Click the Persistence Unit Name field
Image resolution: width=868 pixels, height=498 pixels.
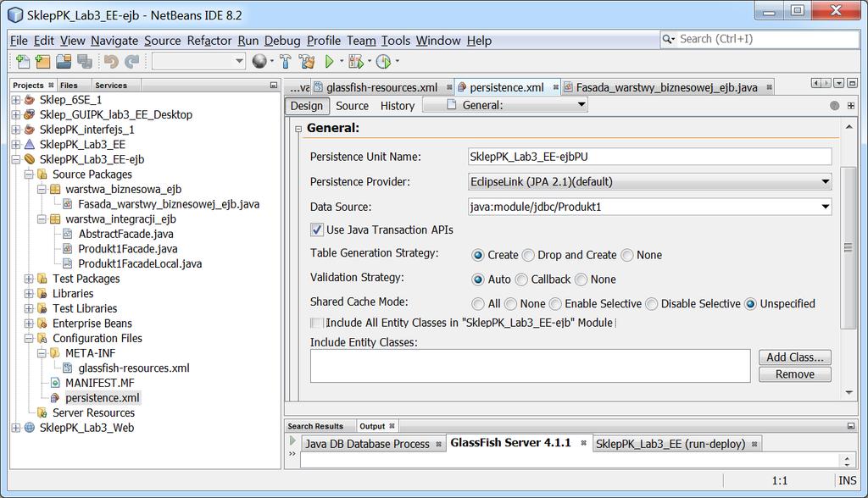pyautogui.click(x=649, y=157)
